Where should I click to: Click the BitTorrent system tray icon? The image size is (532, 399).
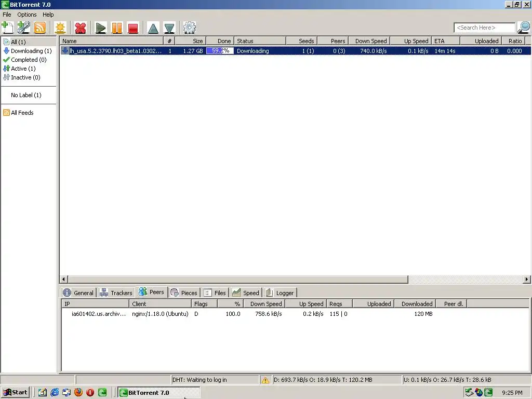coord(488,393)
